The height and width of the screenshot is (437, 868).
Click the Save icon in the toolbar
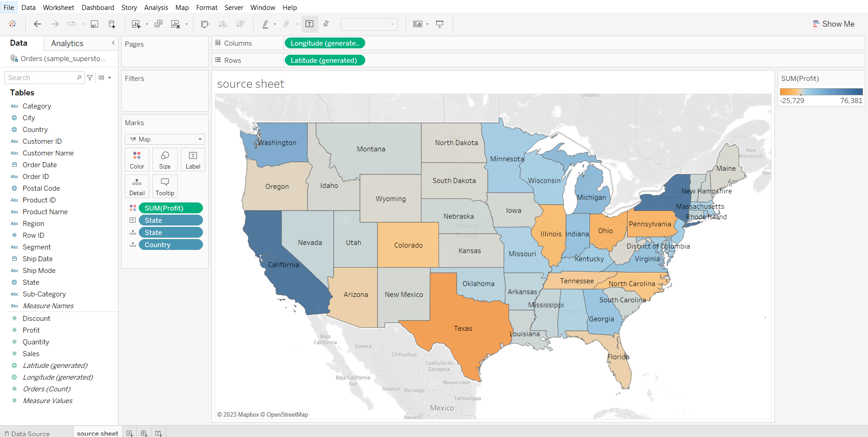94,24
